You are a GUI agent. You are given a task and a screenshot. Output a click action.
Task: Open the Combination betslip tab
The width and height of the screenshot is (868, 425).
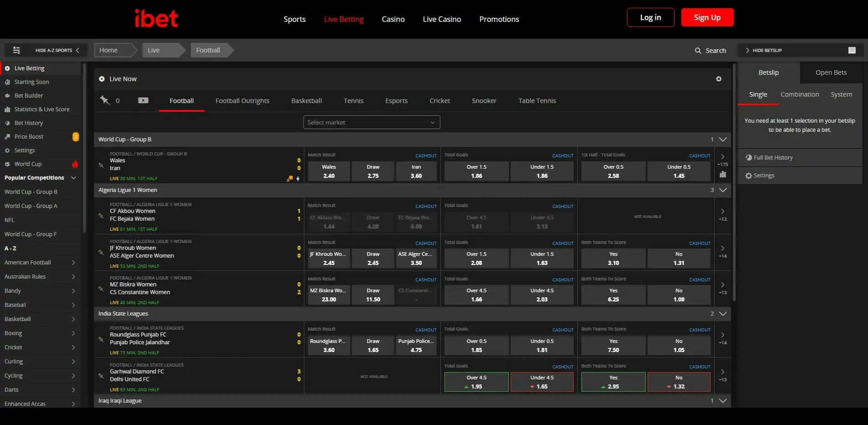pos(799,94)
